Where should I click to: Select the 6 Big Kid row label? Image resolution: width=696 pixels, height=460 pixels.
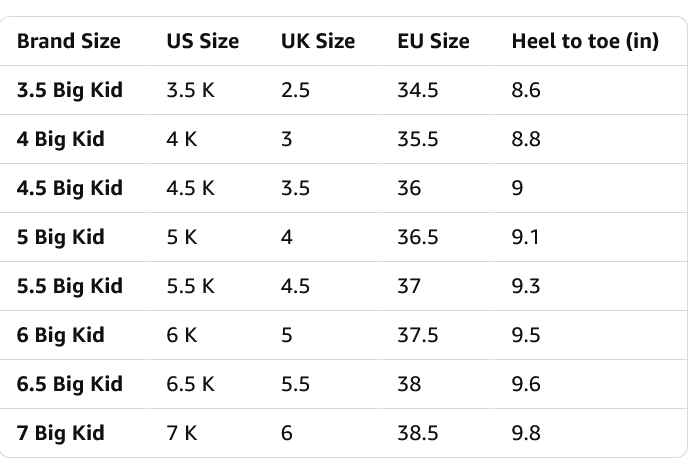coord(60,335)
